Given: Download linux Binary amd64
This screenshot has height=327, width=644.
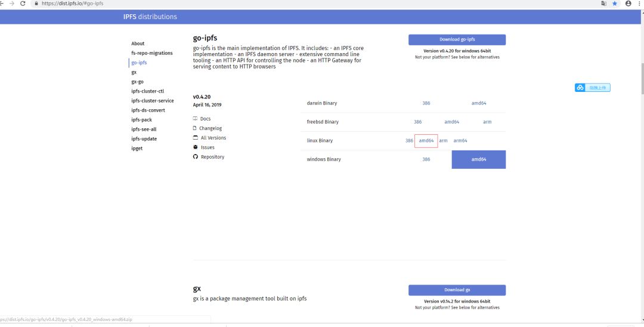Looking at the screenshot, I should pyautogui.click(x=426, y=140).
